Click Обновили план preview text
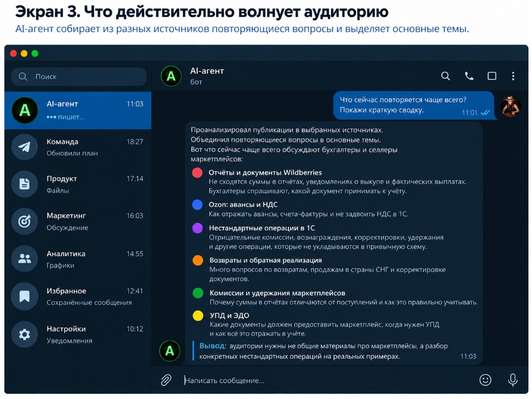Viewport: 532px width, 399px height. coord(72,153)
